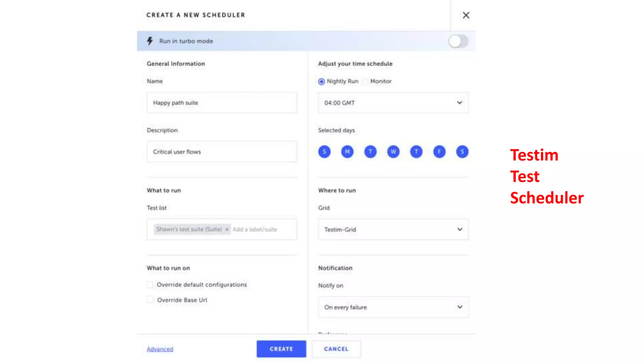Check Override default configurations

tap(150, 285)
